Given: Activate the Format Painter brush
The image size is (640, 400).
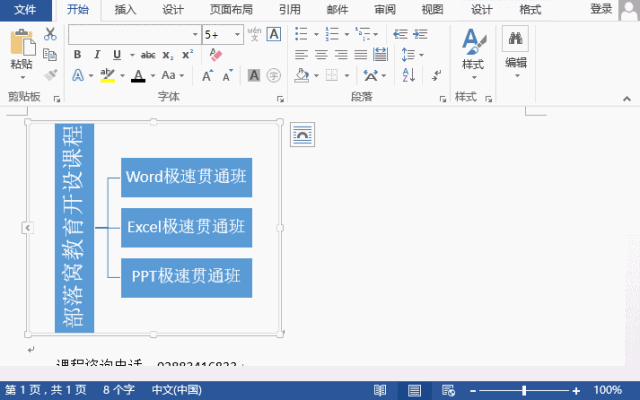Looking at the screenshot, I should 50,75.
